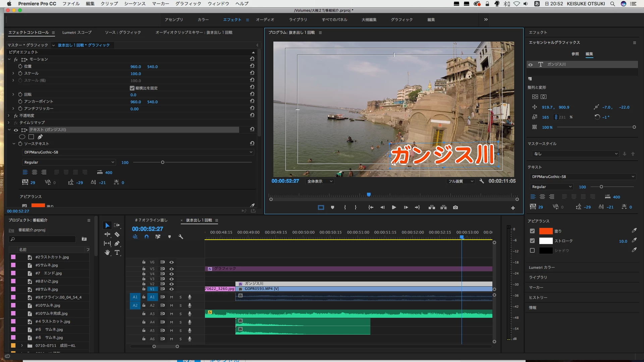Select the Pen tool in toolbox

point(117,243)
